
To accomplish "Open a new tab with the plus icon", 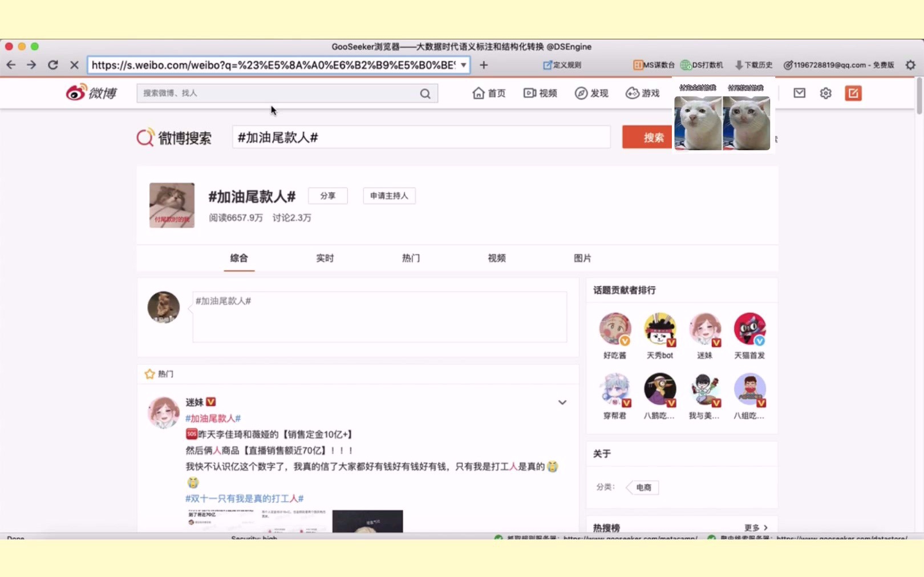I will click(x=484, y=65).
